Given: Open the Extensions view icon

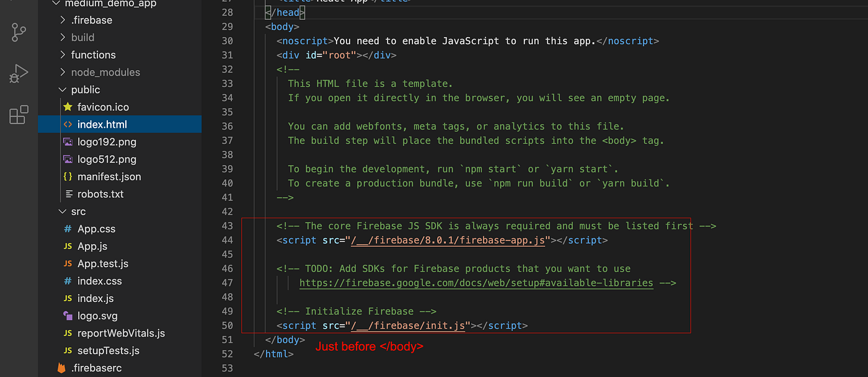Looking at the screenshot, I should point(19,114).
